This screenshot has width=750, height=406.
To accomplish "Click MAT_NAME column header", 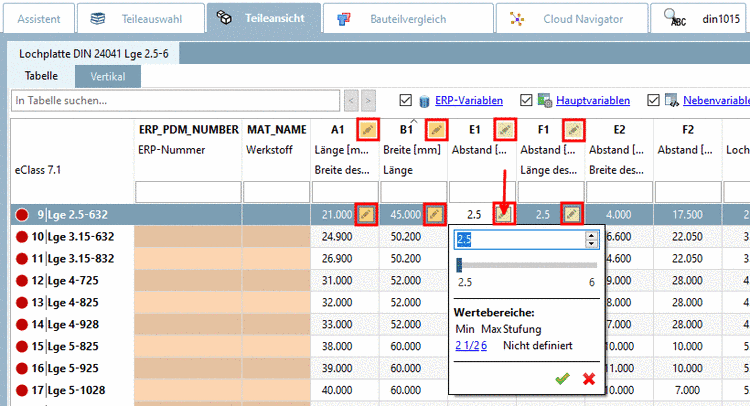I will pos(276,130).
